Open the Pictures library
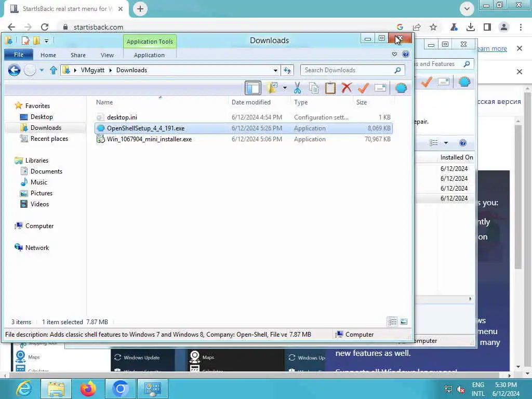532x399 pixels. point(42,193)
